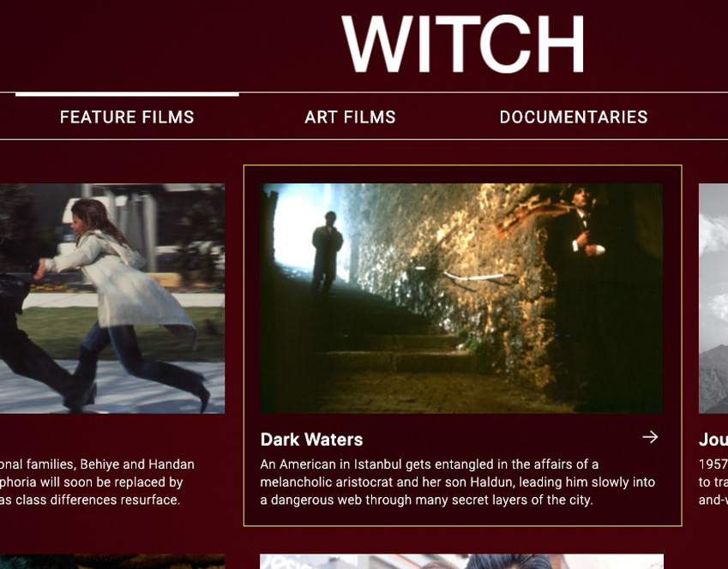
Task: Click the partially visible 'Jou' film title
Action: click(713, 440)
